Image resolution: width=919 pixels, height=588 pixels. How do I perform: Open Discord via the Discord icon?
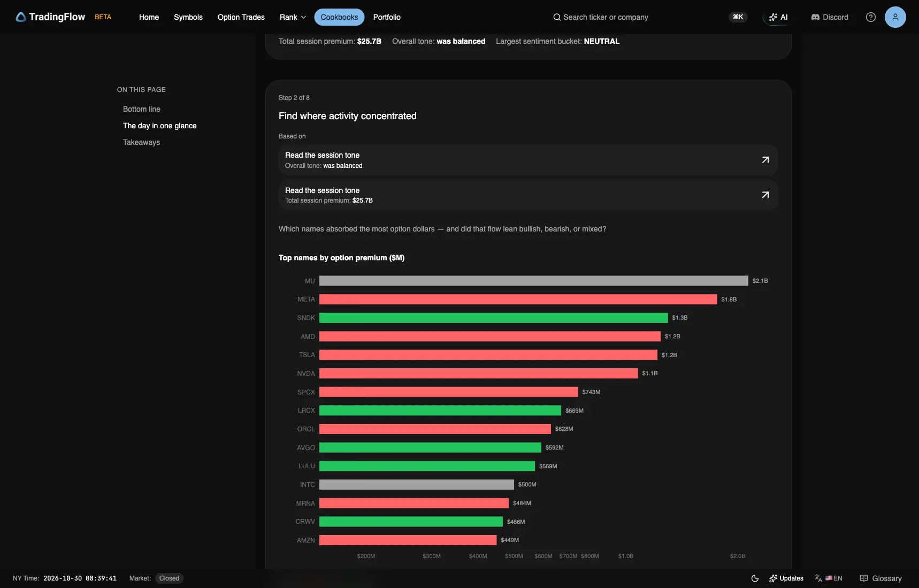click(x=815, y=17)
